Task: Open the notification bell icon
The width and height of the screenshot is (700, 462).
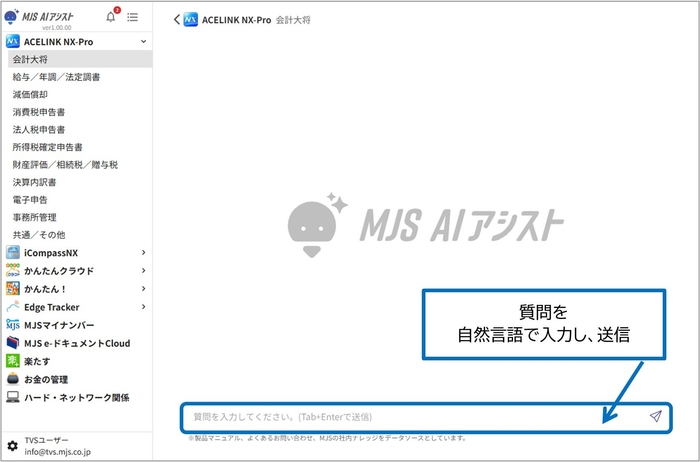Action: click(111, 17)
